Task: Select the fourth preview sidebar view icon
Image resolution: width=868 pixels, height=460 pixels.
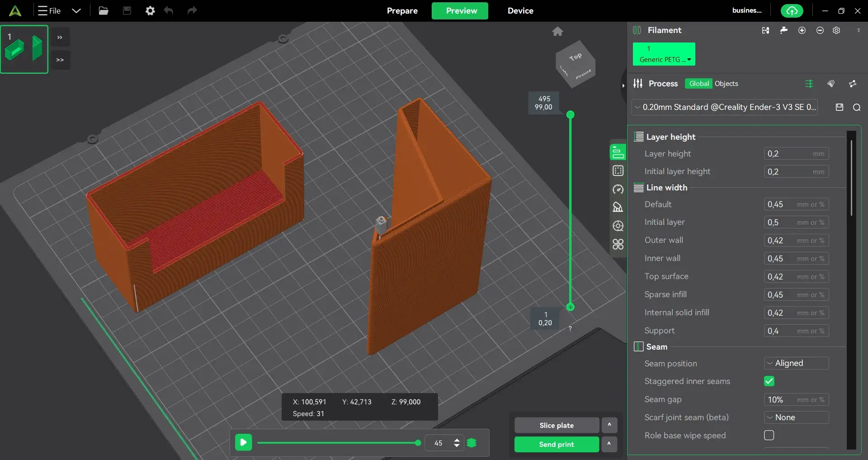Action: pyautogui.click(x=618, y=207)
